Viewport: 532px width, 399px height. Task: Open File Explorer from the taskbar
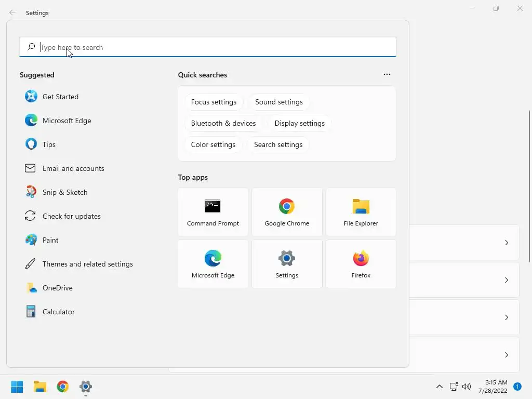tap(39, 387)
